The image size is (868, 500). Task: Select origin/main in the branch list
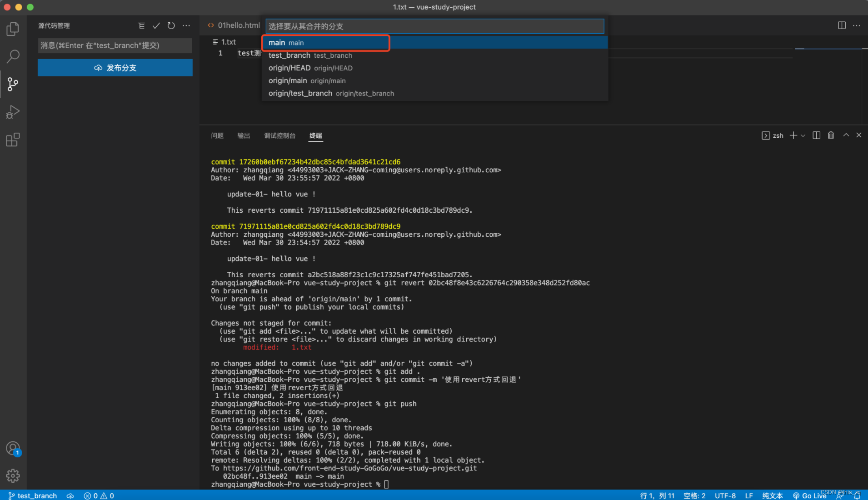tap(435, 81)
